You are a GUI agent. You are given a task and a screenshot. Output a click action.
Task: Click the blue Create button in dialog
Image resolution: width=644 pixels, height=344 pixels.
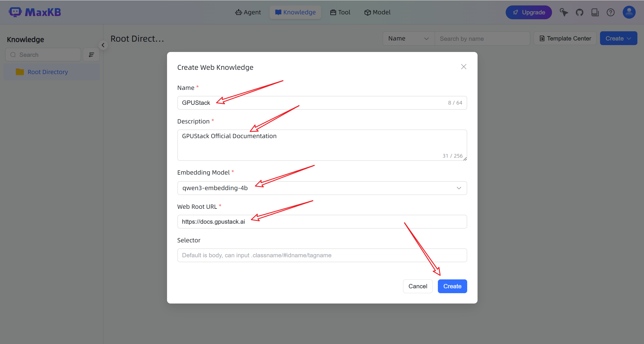(x=452, y=286)
